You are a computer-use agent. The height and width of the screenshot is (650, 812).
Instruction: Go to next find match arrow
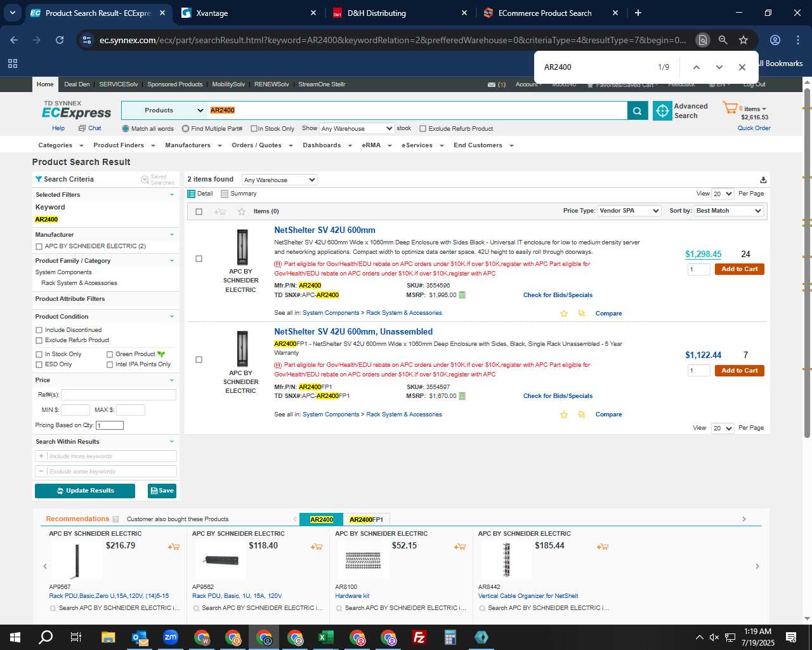[x=719, y=67]
